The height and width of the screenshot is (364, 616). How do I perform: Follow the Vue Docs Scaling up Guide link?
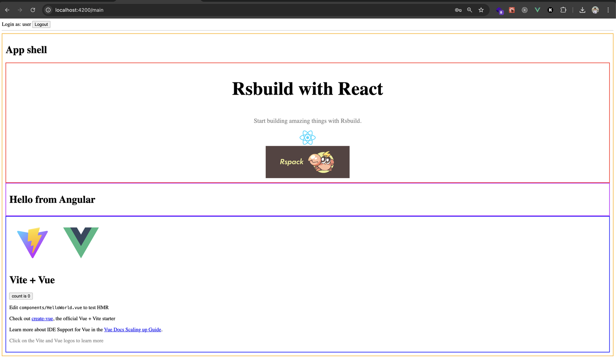tap(133, 330)
